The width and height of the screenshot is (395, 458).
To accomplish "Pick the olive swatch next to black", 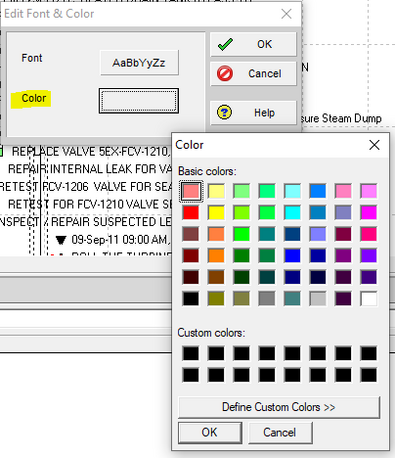I will 216,299.
